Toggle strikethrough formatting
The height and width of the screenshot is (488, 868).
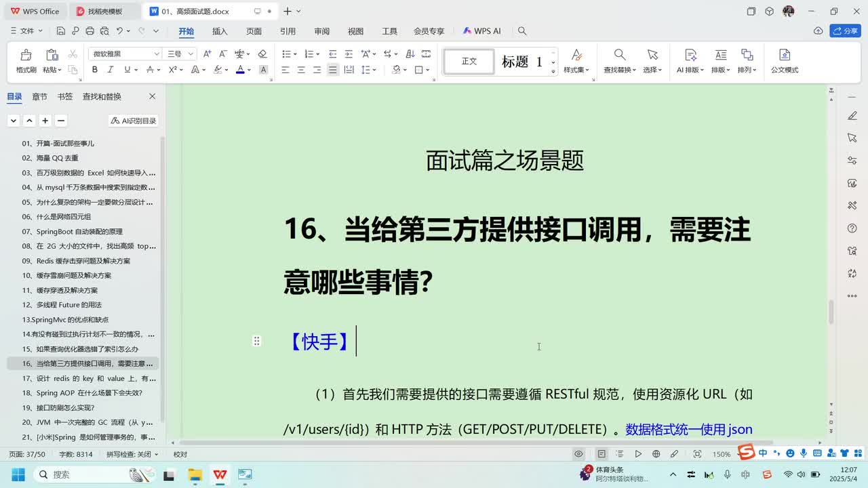pyautogui.click(x=150, y=70)
